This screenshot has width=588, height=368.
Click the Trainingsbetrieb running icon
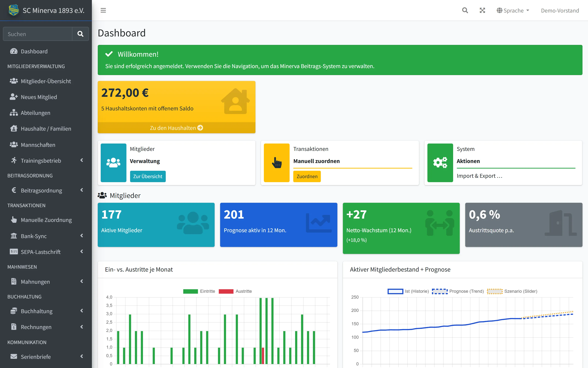pos(14,160)
